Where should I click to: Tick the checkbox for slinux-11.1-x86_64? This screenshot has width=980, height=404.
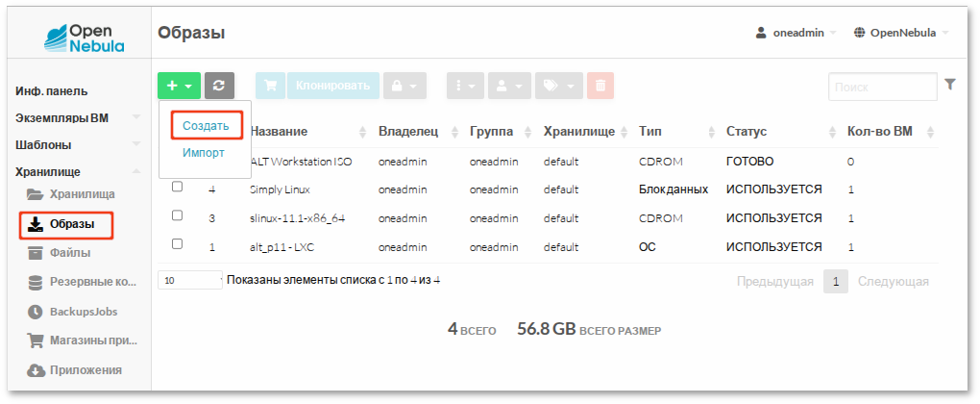coord(177,215)
